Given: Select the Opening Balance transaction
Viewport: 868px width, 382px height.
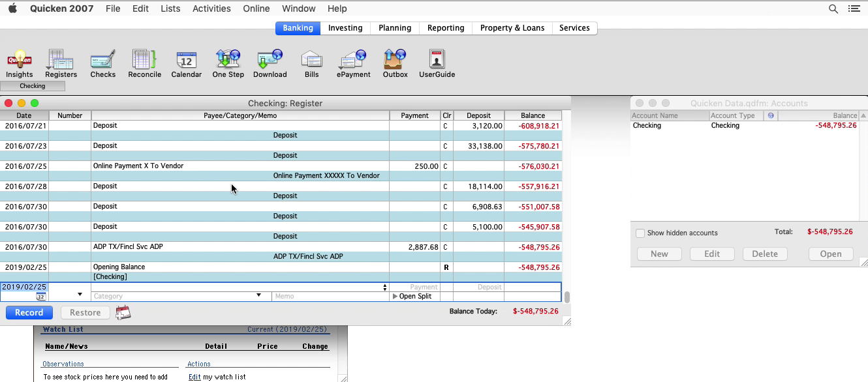Looking at the screenshot, I should tap(281, 272).
